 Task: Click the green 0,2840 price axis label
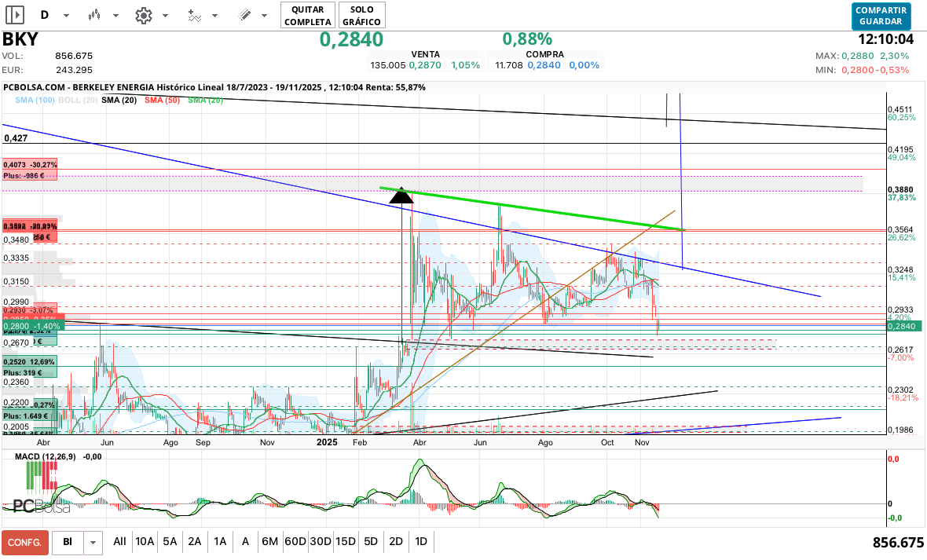pyautogui.click(x=900, y=326)
